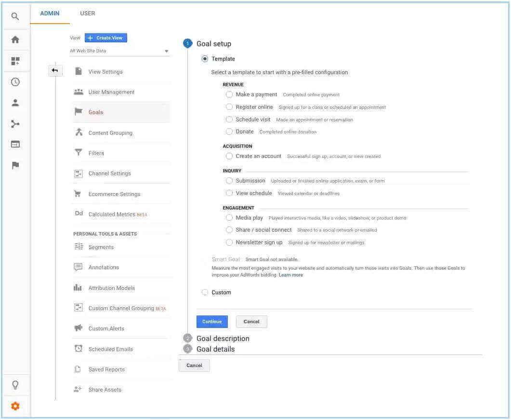Click the Admin gear icon at the bottom
This screenshot has height=420, width=511.
click(15, 406)
